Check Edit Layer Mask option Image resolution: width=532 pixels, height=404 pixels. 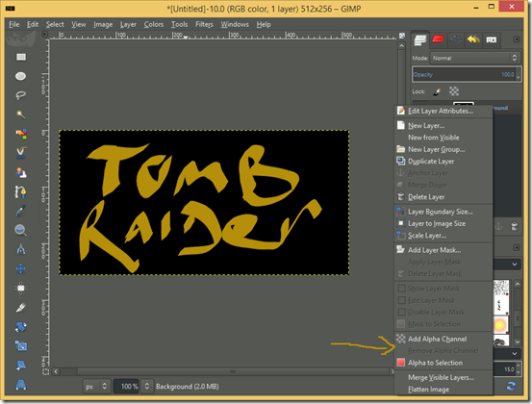tap(402, 300)
